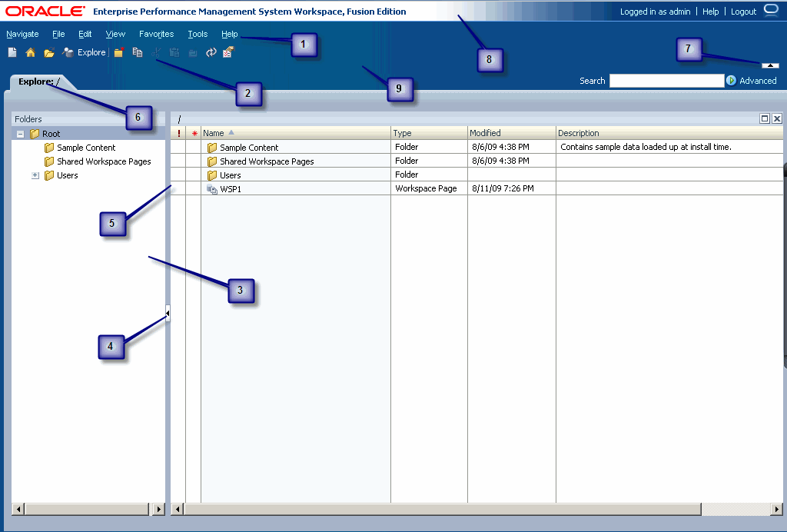
Task: Click the Oracle logo in the banner
Action: (x=42, y=11)
